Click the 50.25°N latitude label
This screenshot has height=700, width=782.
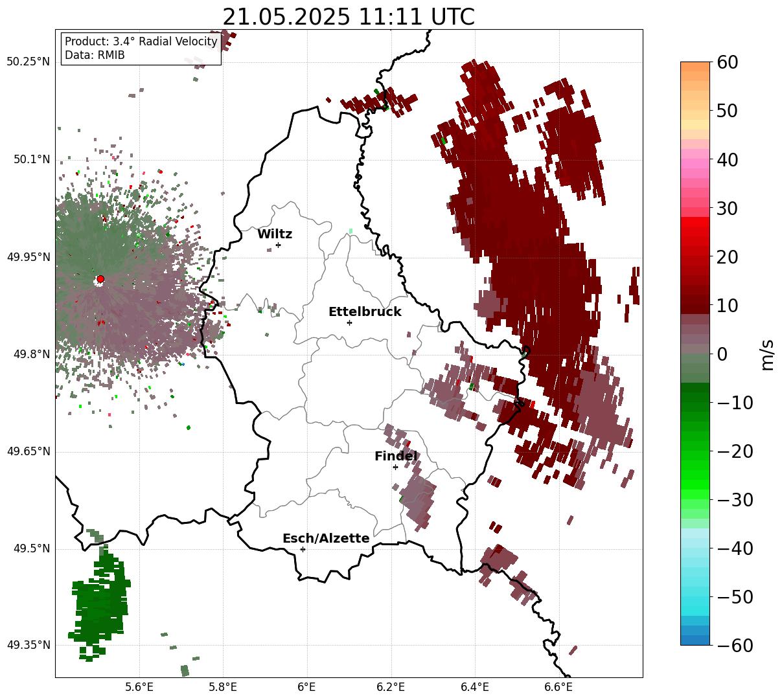click(28, 62)
